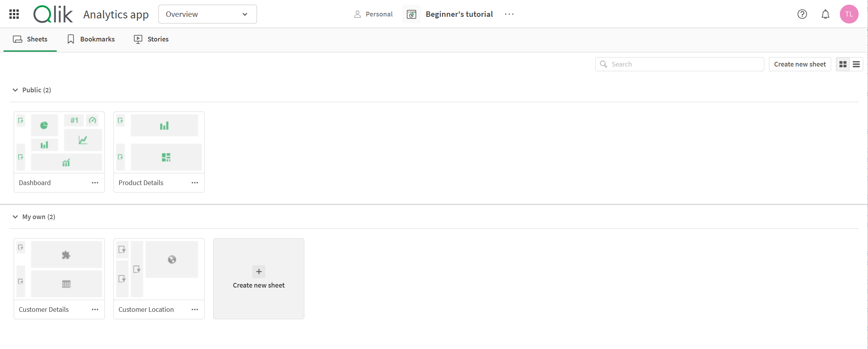The width and height of the screenshot is (868, 349).
Task: Open the Product Details sheet thumbnail
Action: pyautogui.click(x=159, y=142)
